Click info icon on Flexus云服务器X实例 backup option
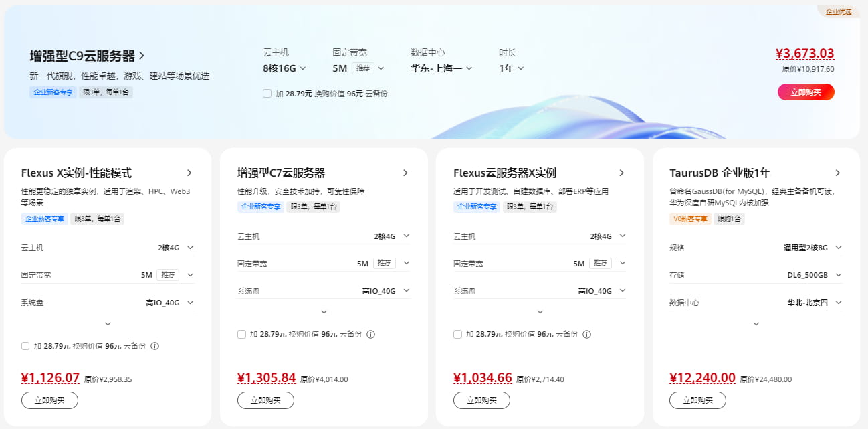Image resolution: width=868 pixels, height=429 pixels. 587,334
